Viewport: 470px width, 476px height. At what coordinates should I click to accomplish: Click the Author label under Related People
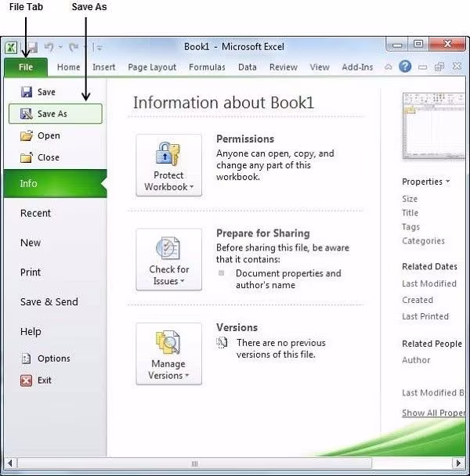tap(416, 360)
